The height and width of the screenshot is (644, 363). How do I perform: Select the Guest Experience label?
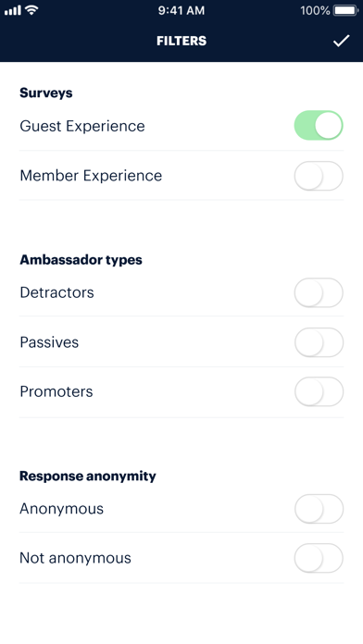tap(82, 126)
